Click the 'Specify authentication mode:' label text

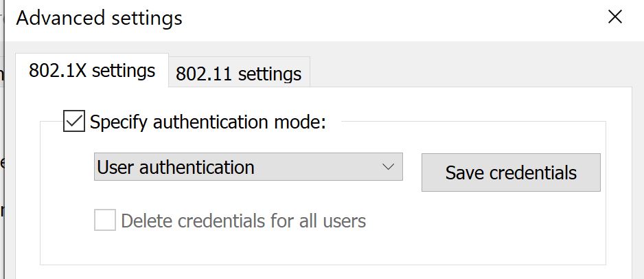207,122
